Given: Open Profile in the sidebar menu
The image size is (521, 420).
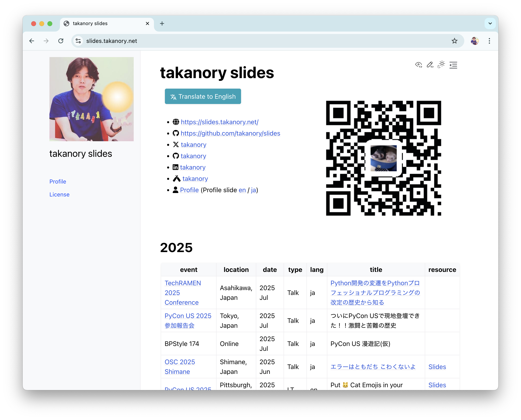Looking at the screenshot, I should click(58, 181).
